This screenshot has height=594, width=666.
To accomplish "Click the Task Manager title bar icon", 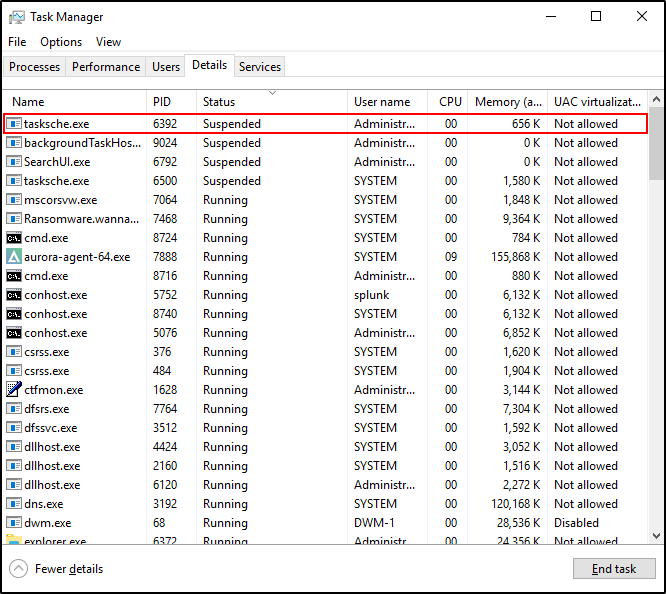I will (x=16, y=17).
